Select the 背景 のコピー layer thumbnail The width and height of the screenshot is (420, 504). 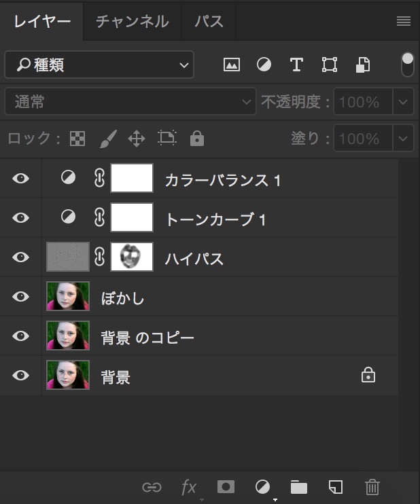(68, 336)
